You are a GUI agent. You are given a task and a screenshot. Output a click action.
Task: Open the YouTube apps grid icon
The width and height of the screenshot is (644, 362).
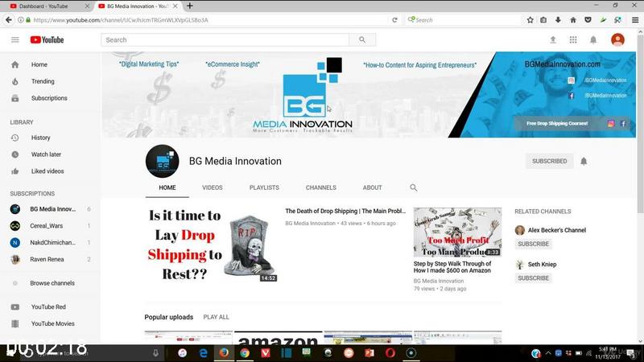(x=573, y=39)
